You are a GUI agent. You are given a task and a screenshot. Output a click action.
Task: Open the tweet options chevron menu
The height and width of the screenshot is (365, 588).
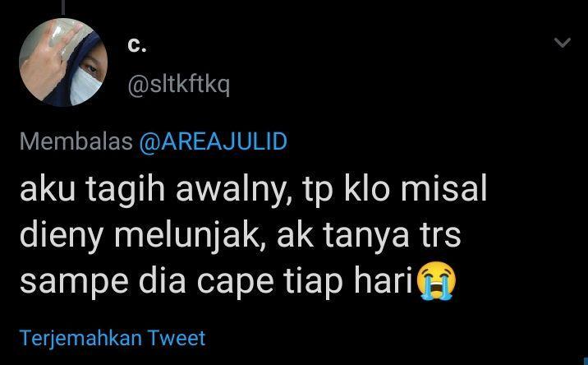tap(563, 43)
